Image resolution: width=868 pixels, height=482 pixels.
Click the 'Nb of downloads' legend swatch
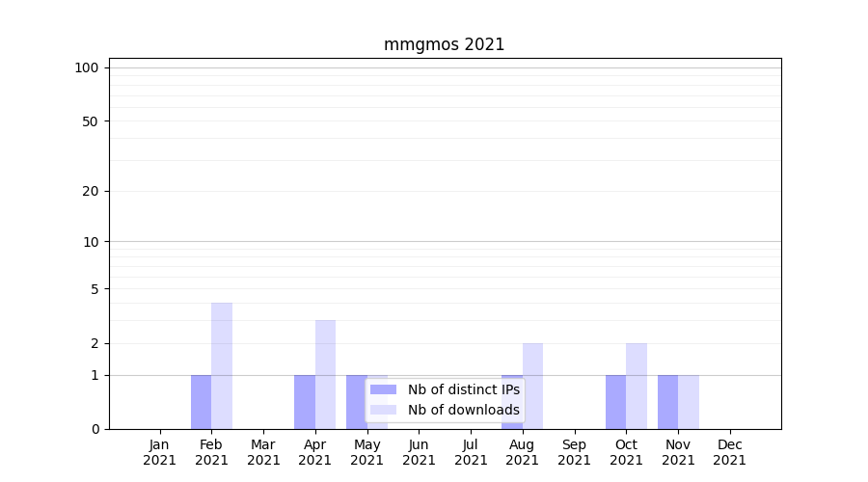point(383,410)
